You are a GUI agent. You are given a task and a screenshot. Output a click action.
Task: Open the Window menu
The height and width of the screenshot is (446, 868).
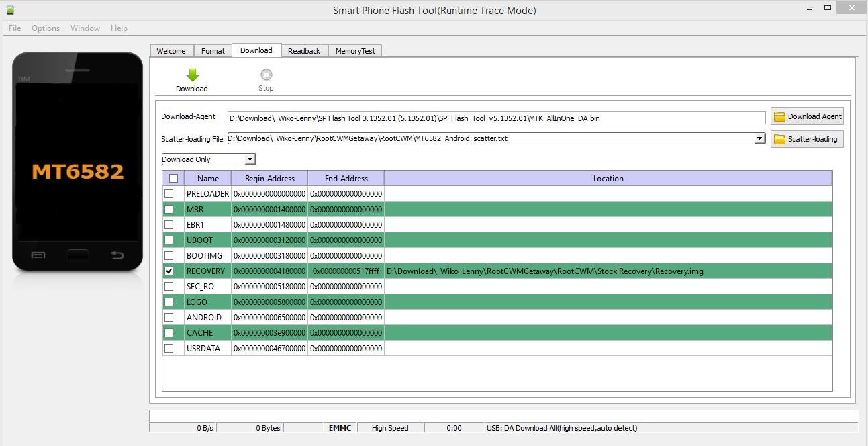coord(85,28)
